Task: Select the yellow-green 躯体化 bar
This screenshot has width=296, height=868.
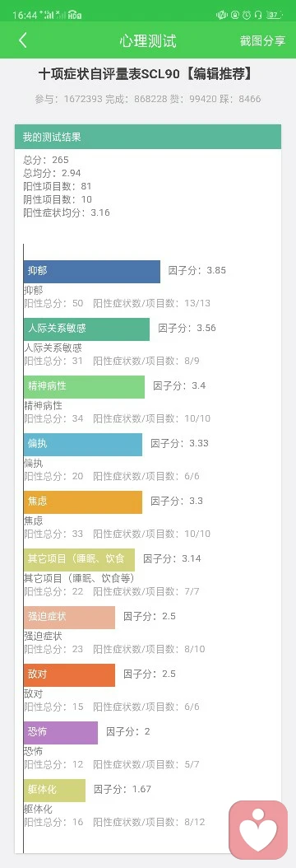Action: point(54,790)
